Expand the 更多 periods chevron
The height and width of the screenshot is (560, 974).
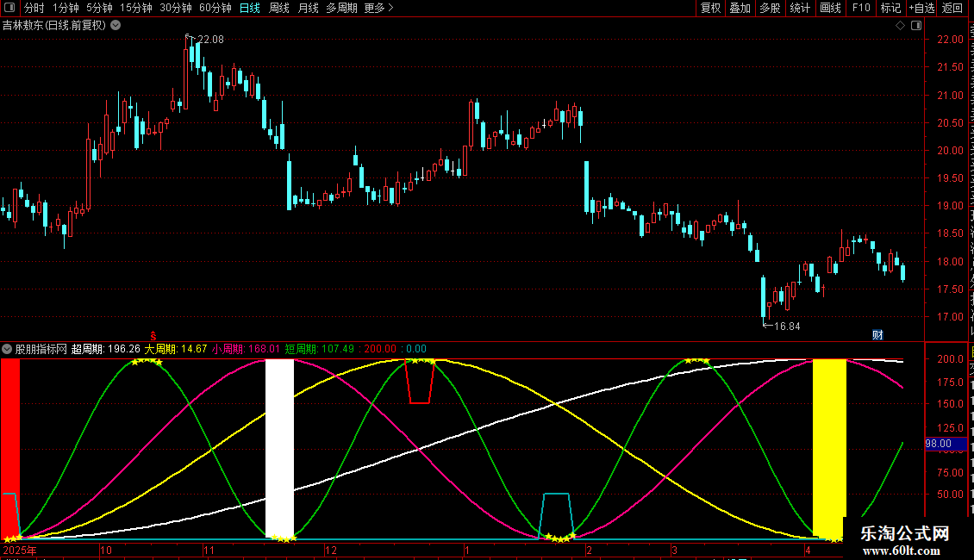tap(390, 8)
